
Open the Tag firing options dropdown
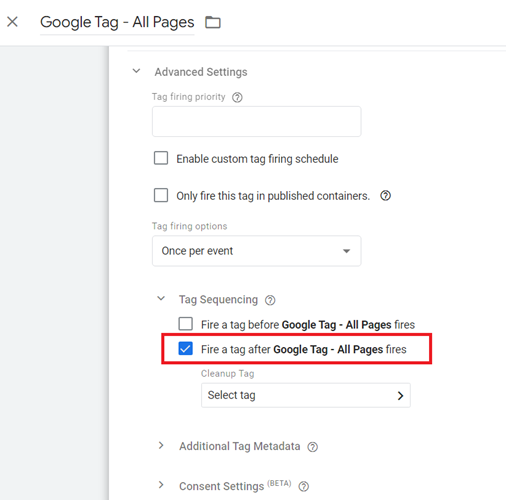pos(257,251)
